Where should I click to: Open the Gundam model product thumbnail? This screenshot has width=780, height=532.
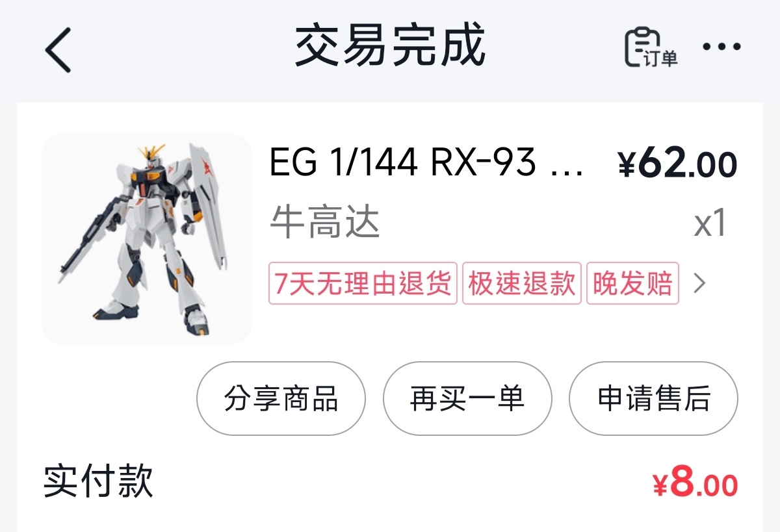[x=147, y=239]
